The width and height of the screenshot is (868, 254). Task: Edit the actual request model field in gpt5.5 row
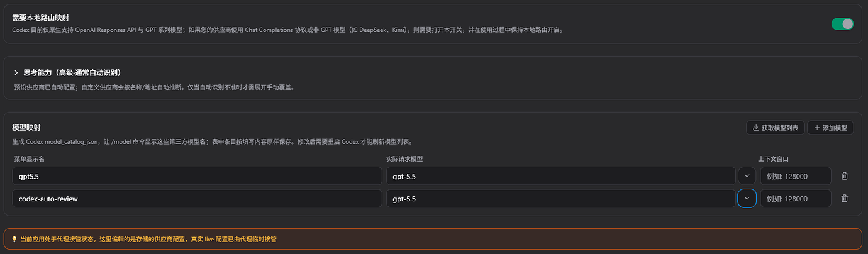560,176
